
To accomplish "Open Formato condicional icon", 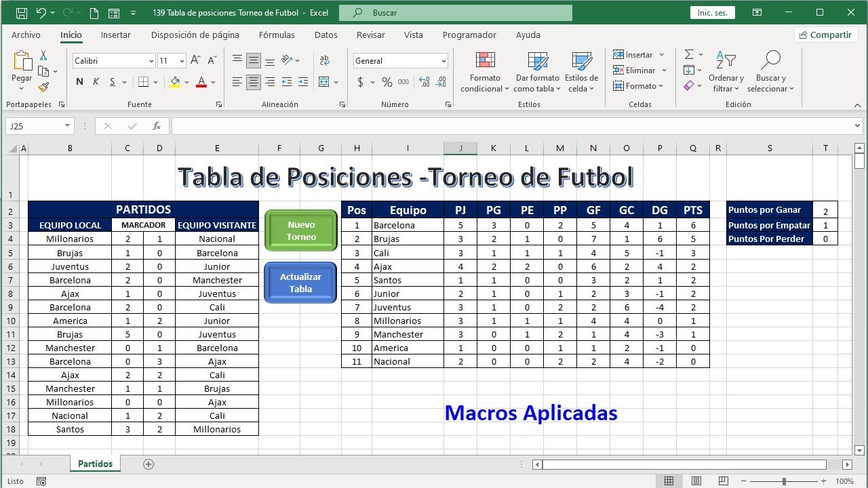I will click(486, 61).
